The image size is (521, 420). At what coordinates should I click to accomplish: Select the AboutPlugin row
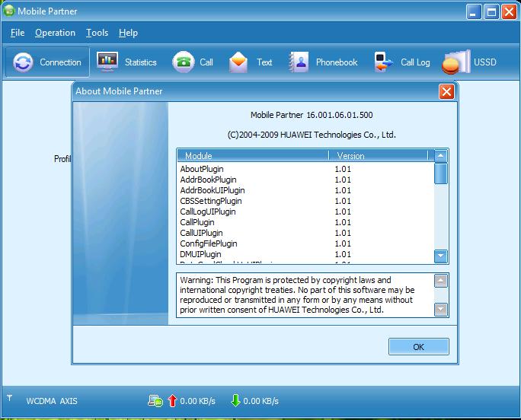coord(305,169)
